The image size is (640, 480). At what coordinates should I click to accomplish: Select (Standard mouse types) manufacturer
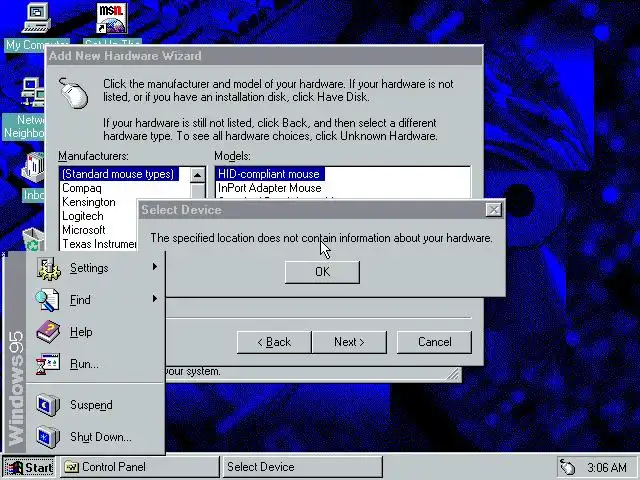tap(118, 174)
